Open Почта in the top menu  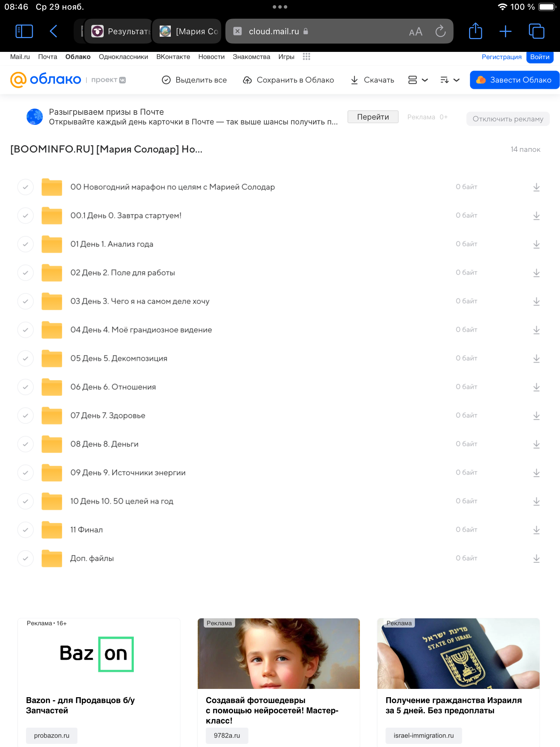(48, 57)
